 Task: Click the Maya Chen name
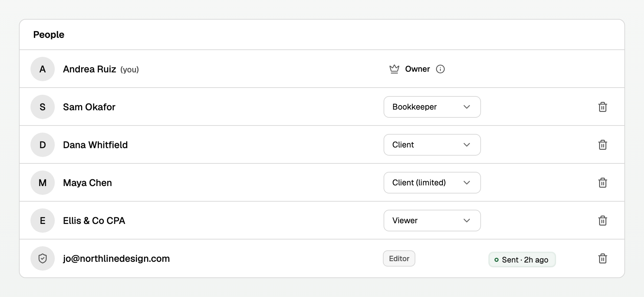[x=88, y=183]
